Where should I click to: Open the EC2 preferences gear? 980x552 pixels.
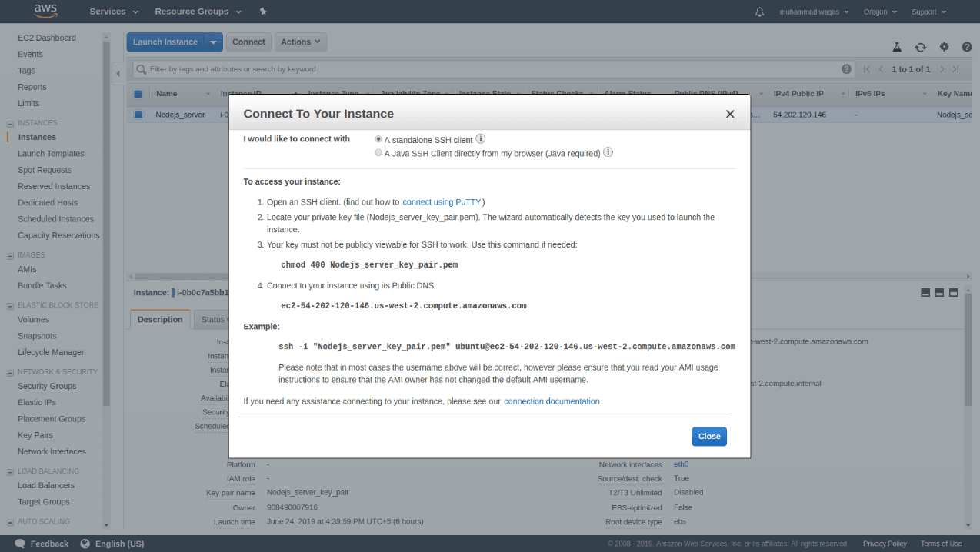coord(945,47)
